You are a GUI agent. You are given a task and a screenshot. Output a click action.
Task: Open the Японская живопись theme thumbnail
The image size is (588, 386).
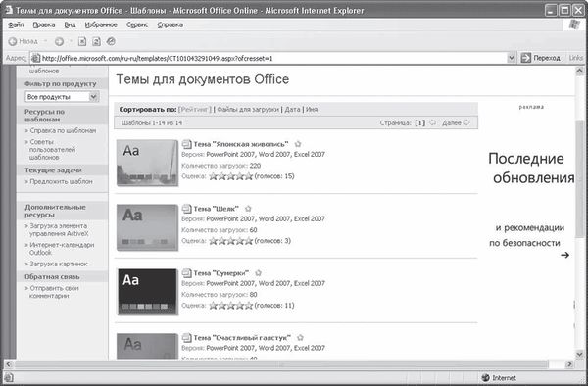tap(147, 163)
